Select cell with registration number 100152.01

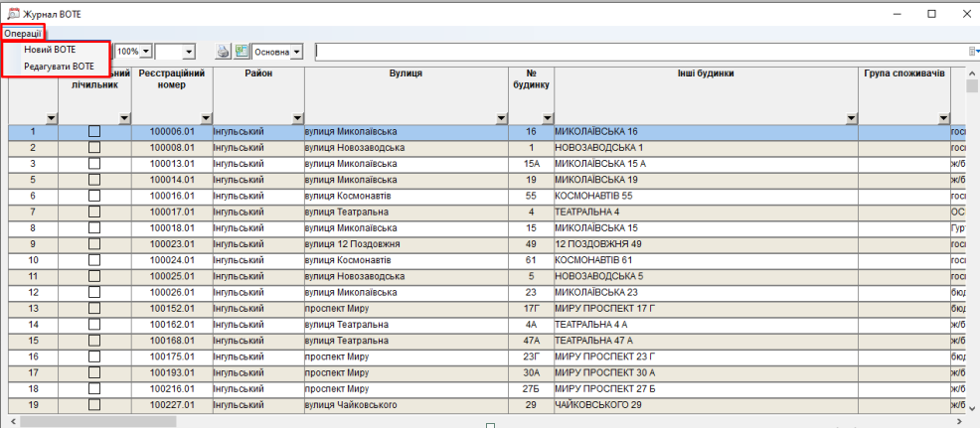click(x=172, y=308)
